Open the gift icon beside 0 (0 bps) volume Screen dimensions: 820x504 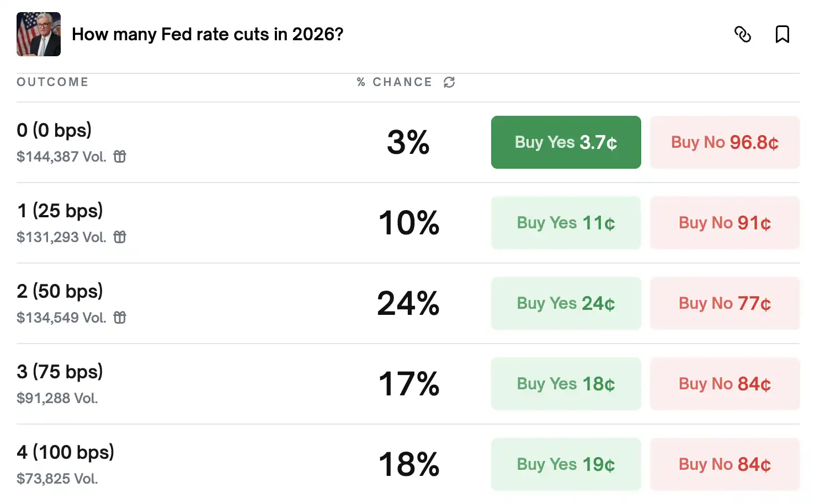tap(120, 156)
